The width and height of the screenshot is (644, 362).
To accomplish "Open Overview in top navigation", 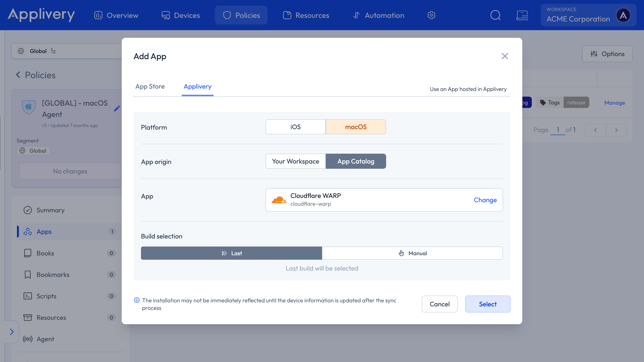I will (x=116, y=15).
